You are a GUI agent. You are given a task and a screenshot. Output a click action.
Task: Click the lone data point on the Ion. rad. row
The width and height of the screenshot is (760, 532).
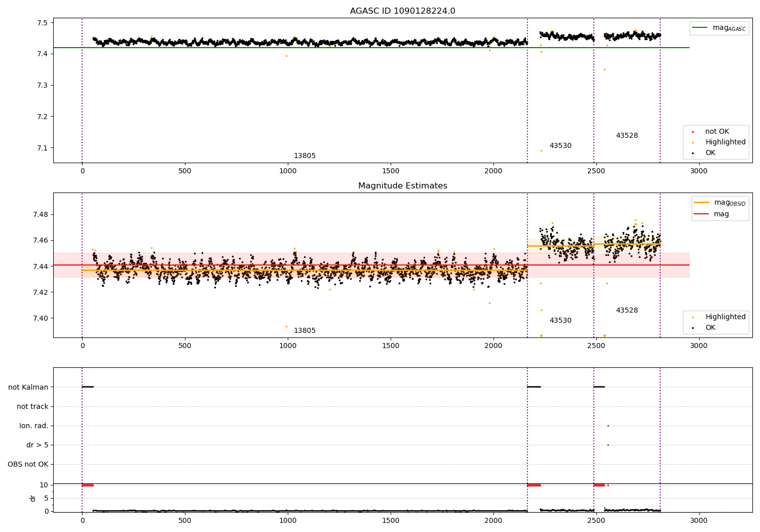608,426
